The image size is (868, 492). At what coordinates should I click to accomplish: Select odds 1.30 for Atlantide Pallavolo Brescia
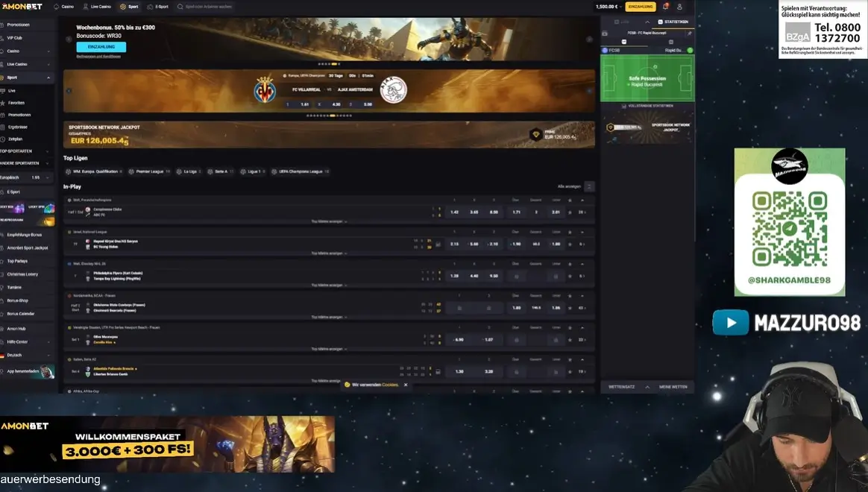459,371
